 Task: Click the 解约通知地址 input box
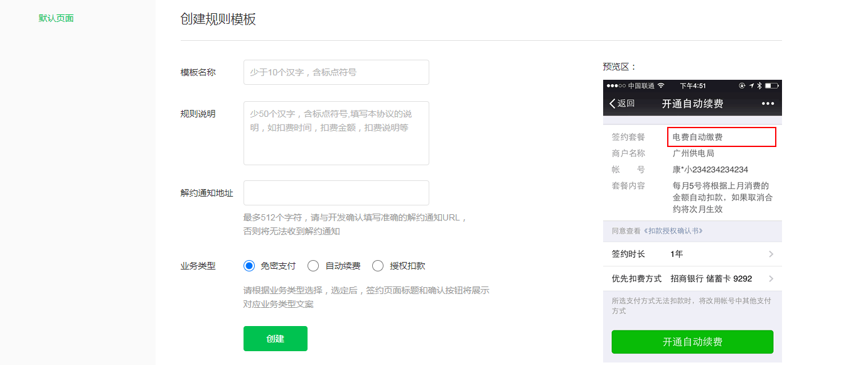click(x=336, y=193)
